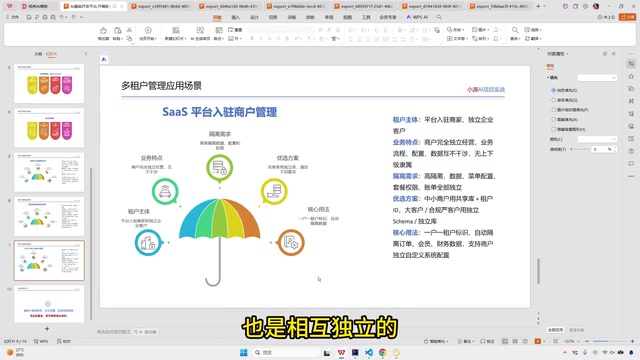Close the object properties panel
640x360 pixels.
pyautogui.click(x=613, y=53)
